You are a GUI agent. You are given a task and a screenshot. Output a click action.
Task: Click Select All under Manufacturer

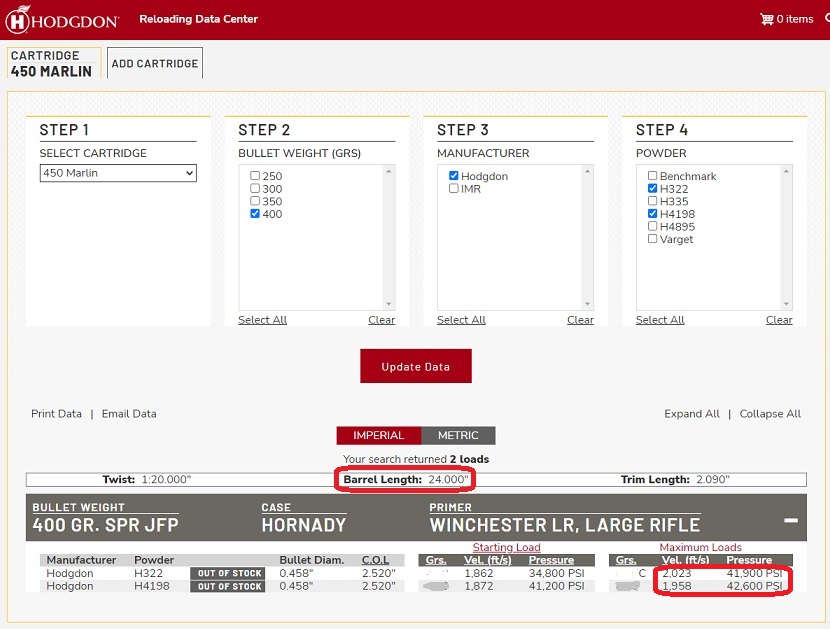click(x=462, y=320)
